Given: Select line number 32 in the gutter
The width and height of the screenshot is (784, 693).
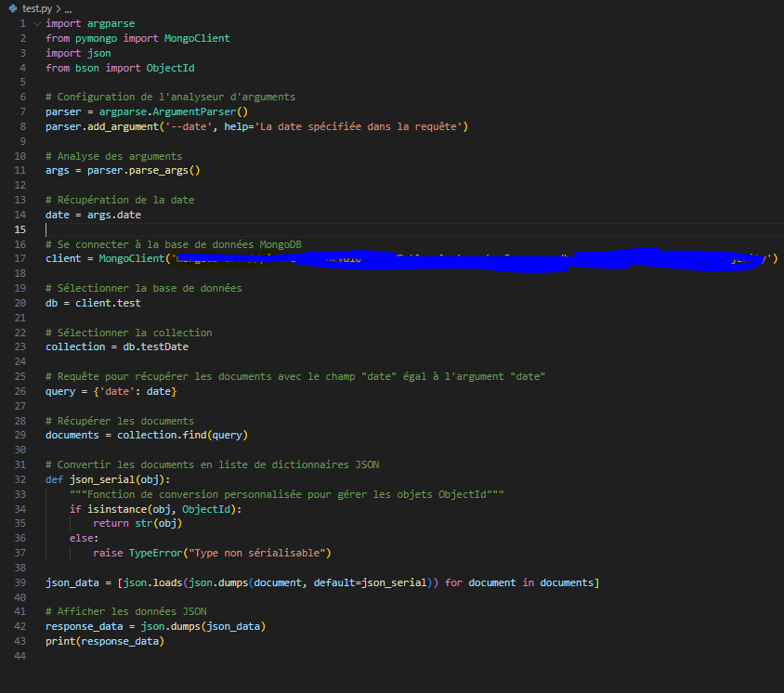Looking at the screenshot, I should pyautogui.click(x=20, y=479).
